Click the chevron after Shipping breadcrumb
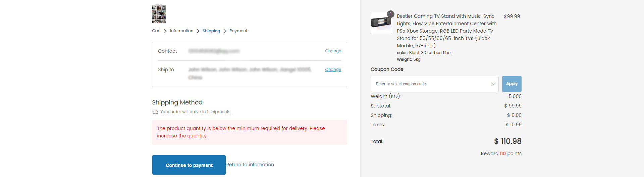This screenshot has width=644, height=177. pos(225,31)
